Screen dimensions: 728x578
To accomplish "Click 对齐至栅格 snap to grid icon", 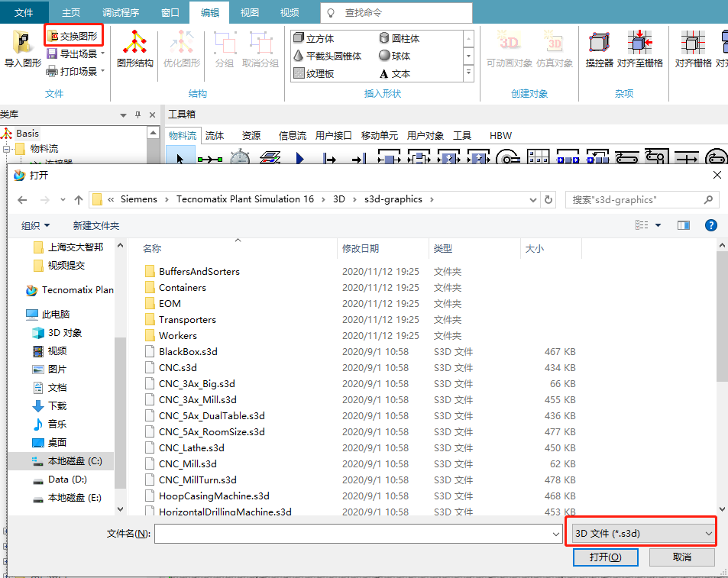I will coord(640,48).
